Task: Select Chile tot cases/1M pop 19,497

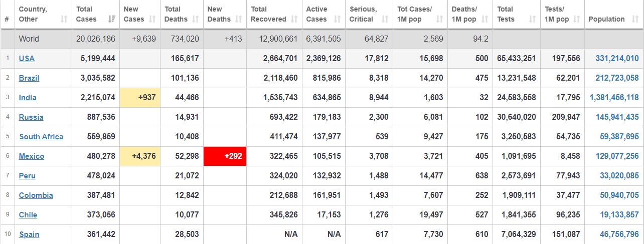Action: pyautogui.click(x=431, y=214)
